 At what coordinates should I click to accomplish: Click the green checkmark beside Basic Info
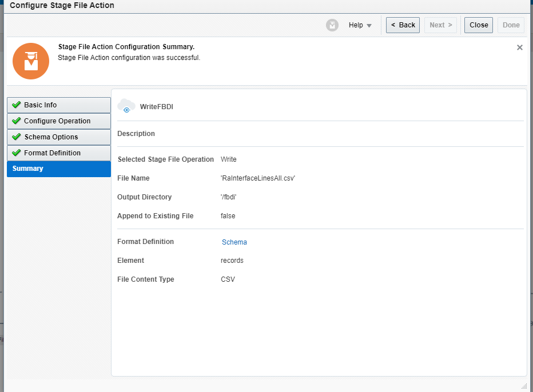point(16,105)
